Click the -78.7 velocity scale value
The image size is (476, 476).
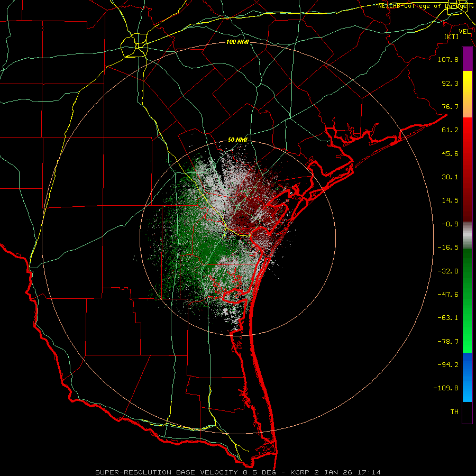[448, 342]
